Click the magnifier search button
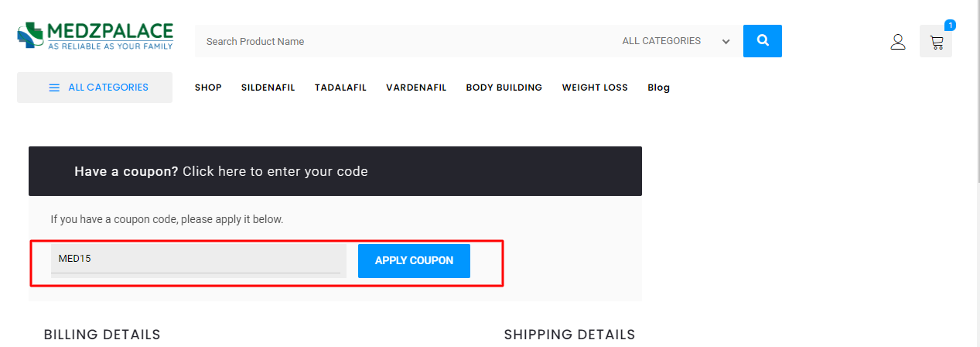 (762, 41)
